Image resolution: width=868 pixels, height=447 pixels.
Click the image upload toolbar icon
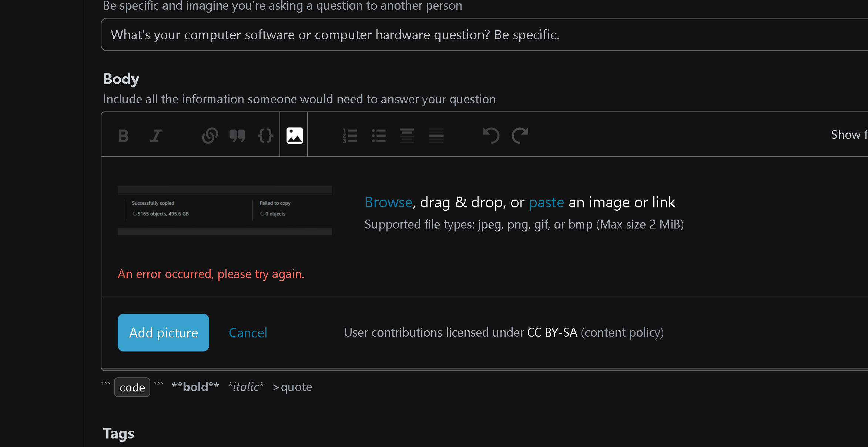pyautogui.click(x=295, y=136)
